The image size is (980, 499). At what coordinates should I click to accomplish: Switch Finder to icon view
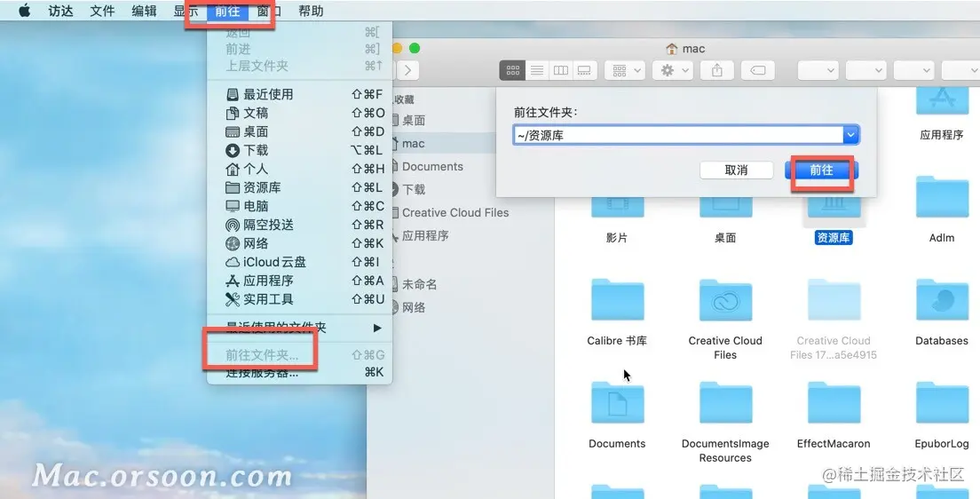coord(512,71)
